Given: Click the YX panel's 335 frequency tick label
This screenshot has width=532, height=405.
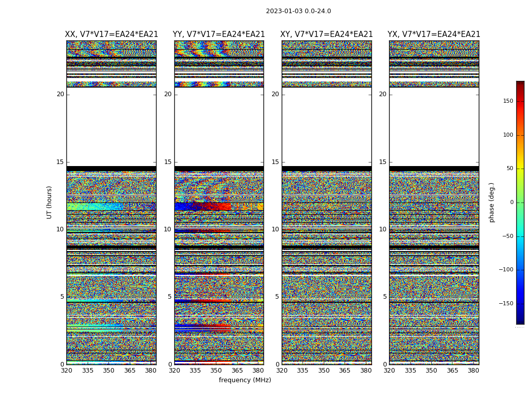Looking at the screenshot, I should [410, 371].
